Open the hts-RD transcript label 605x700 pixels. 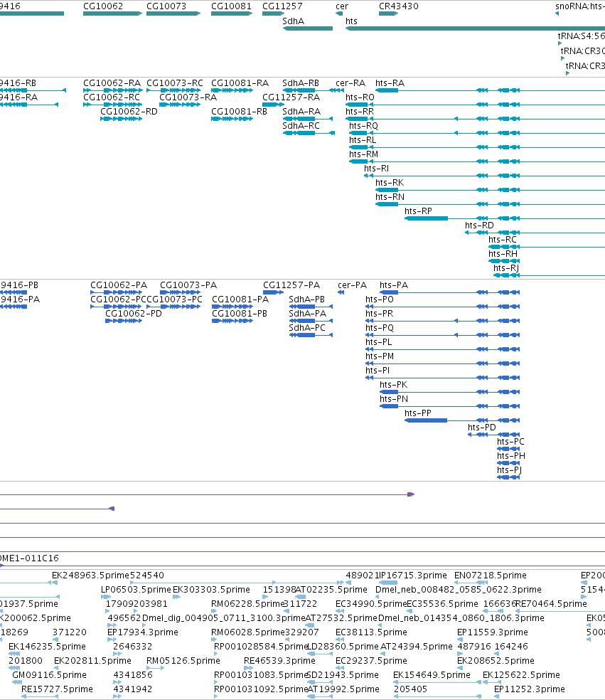(480, 226)
